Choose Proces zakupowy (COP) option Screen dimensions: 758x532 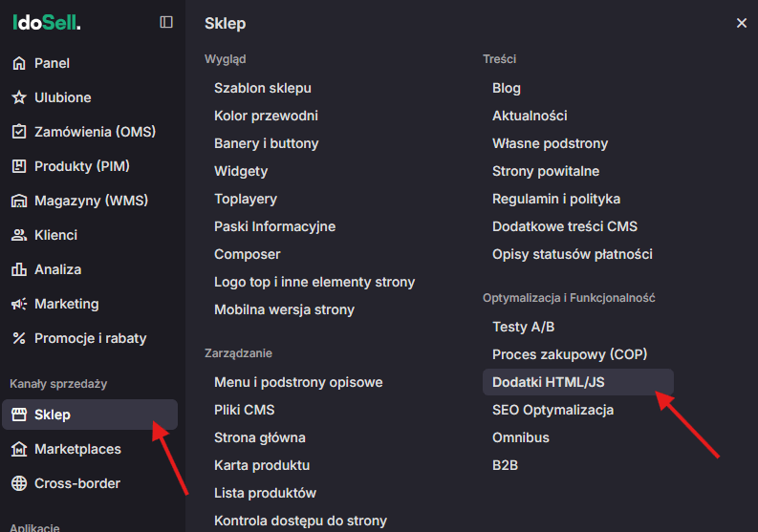click(x=570, y=354)
